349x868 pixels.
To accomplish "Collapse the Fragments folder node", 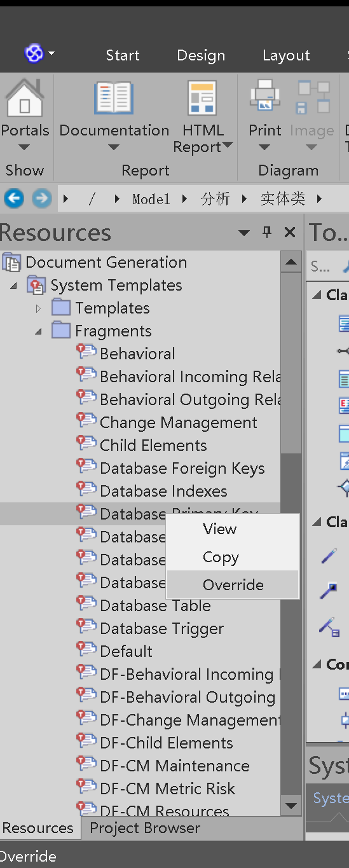I will pos(39,331).
